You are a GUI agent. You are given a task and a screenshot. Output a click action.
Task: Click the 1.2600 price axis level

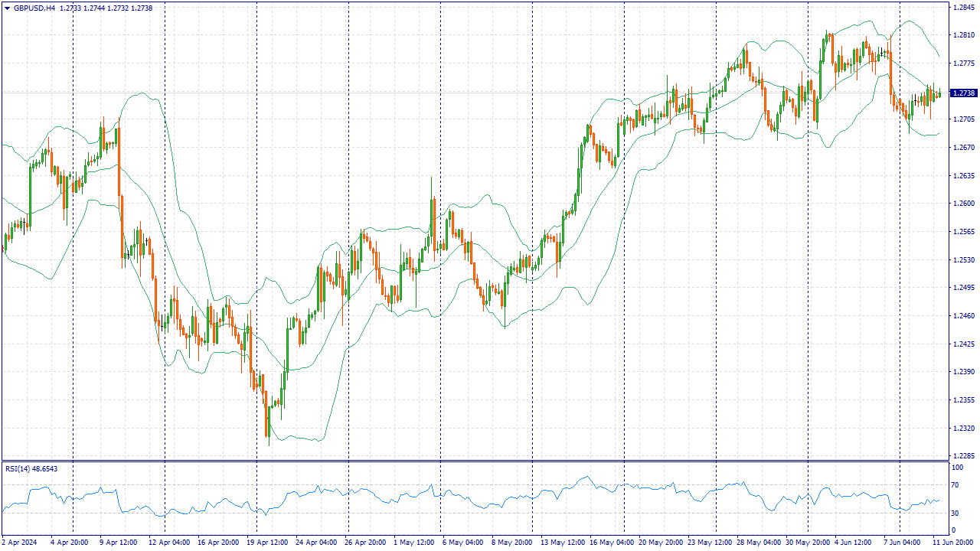click(x=963, y=204)
